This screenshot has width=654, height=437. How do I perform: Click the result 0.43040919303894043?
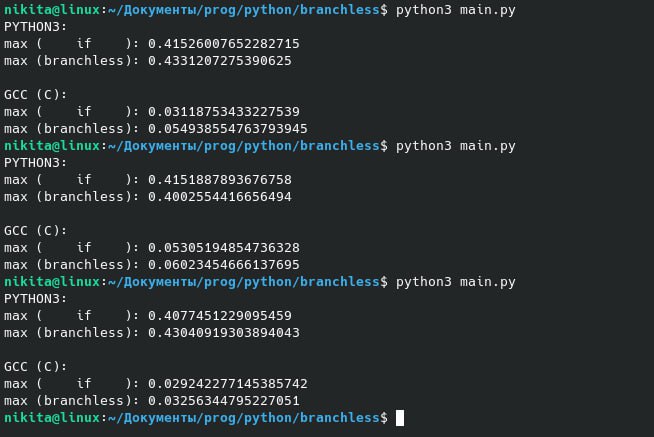(x=223, y=333)
